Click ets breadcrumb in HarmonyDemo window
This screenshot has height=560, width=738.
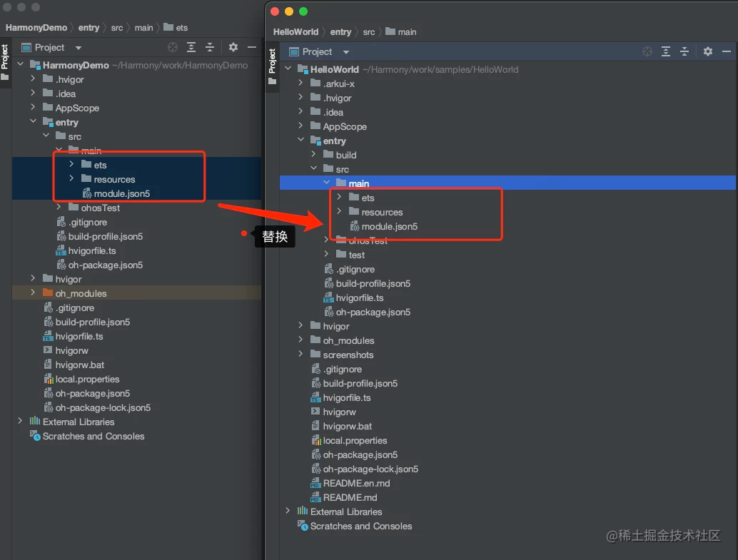tap(176, 28)
